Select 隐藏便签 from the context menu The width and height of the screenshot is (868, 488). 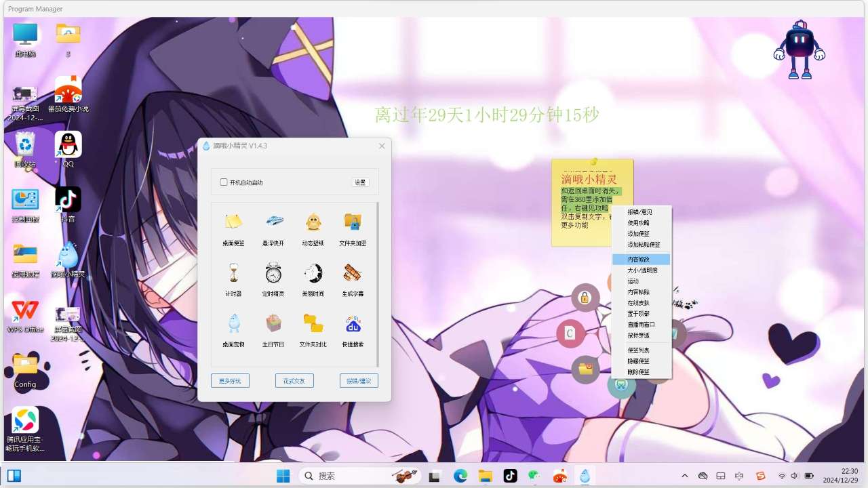tap(642, 361)
